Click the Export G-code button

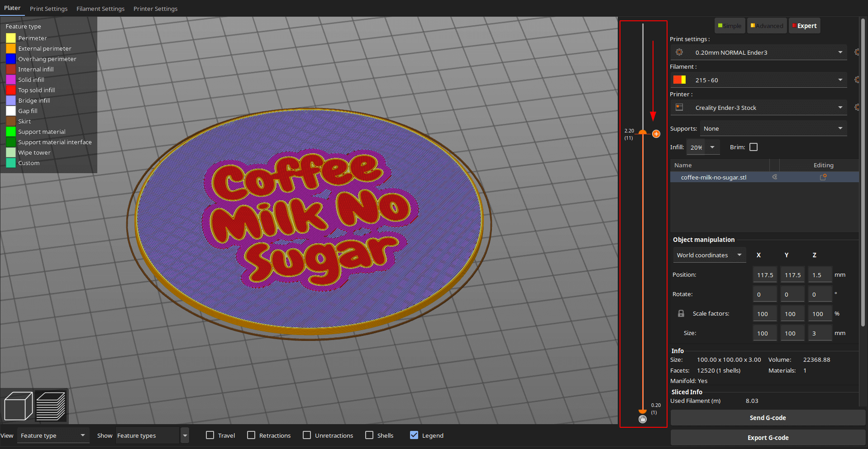pyautogui.click(x=768, y=438)
